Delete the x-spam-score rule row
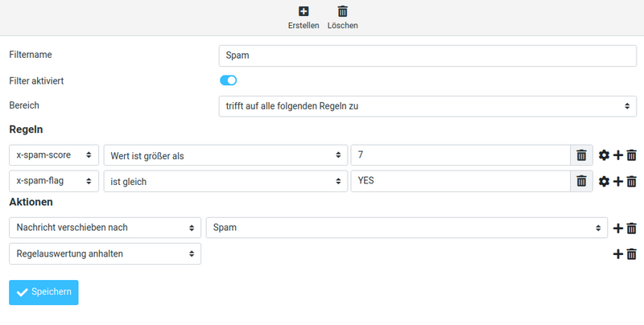This screenshot has height=325, width=644. (x=632, y=155)
